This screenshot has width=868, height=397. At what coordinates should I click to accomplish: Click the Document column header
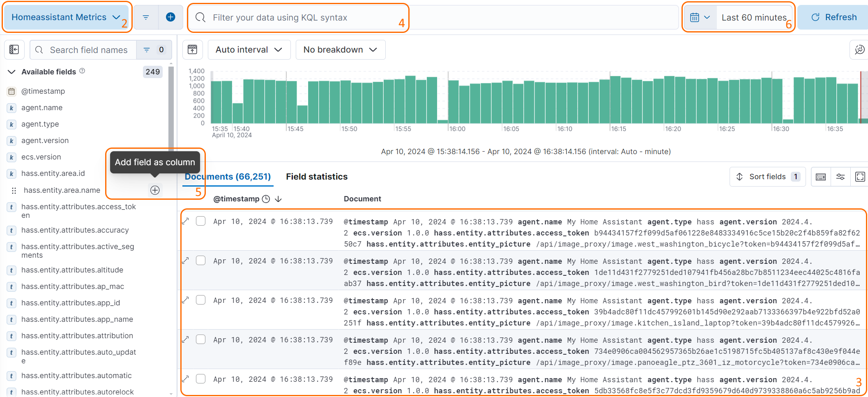362,199
